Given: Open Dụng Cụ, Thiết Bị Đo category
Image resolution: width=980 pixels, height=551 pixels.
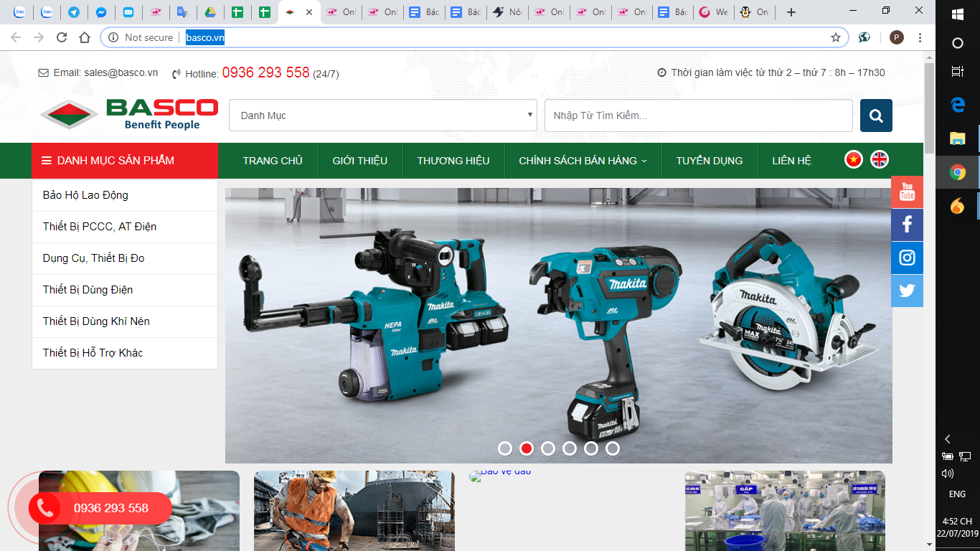Looking at the screenshot, I should tap(125, 258).
